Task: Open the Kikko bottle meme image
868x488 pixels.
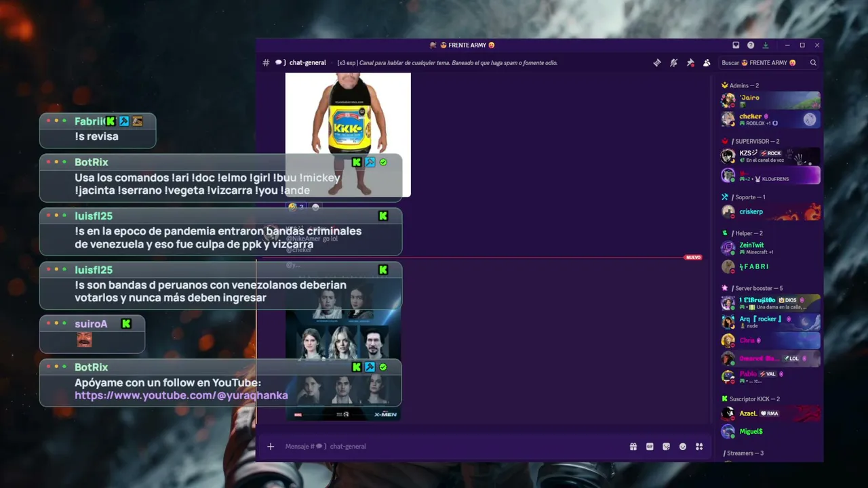Action: pos(348,134)
